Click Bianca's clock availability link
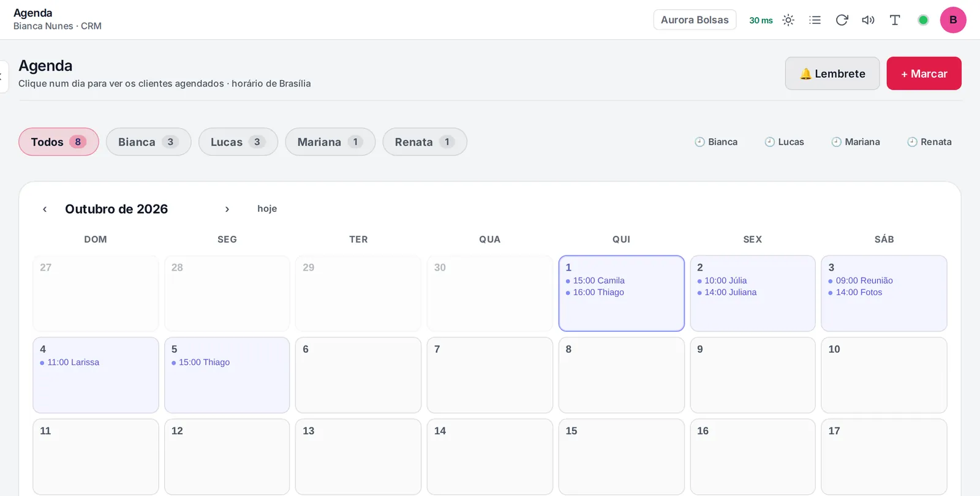 (716, 142)
